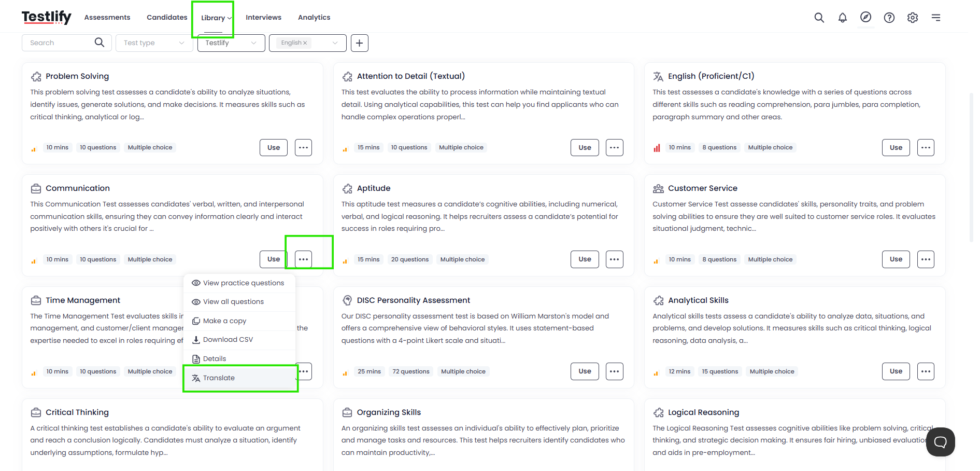This screenshot has height=471, width=980.
Task: Use the Aptitude test
Action: [585, 259]
